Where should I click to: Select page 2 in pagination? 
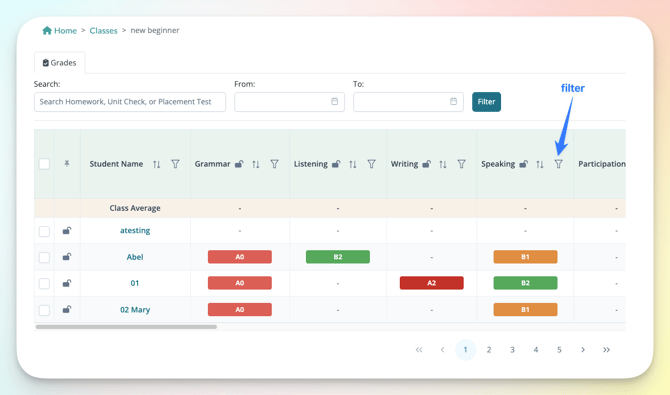tap(489, 350)
